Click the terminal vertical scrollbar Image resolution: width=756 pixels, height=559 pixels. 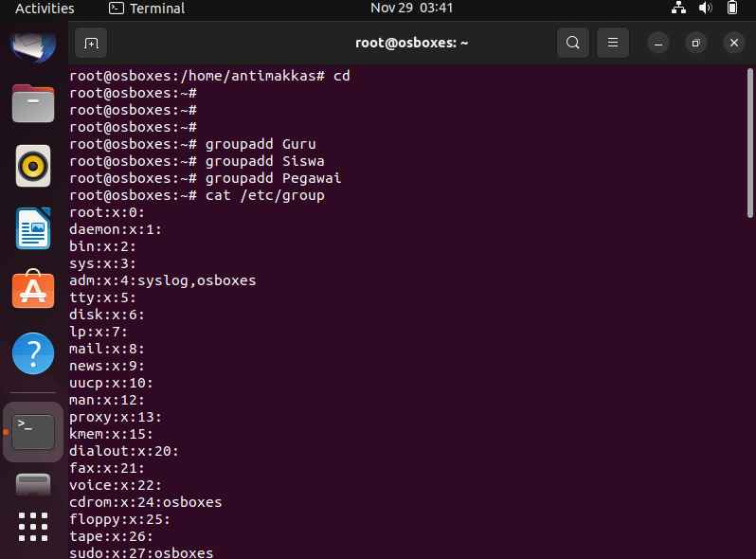(749, 143)
